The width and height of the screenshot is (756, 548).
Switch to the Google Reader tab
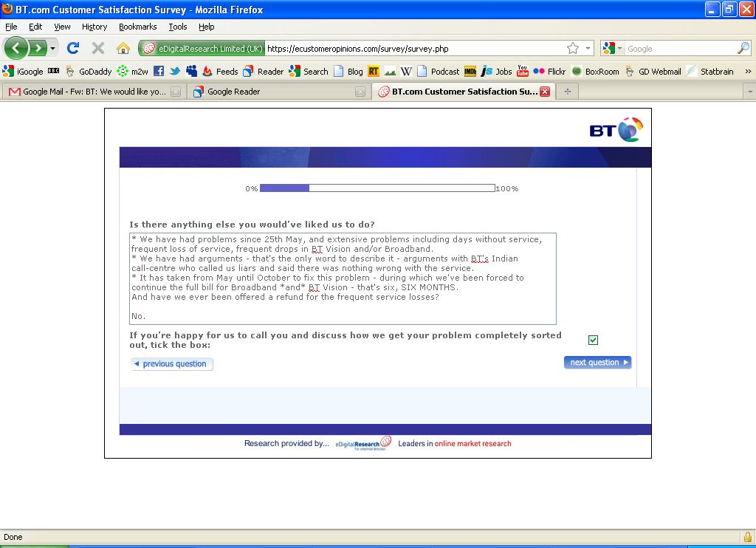pos(273,92)
